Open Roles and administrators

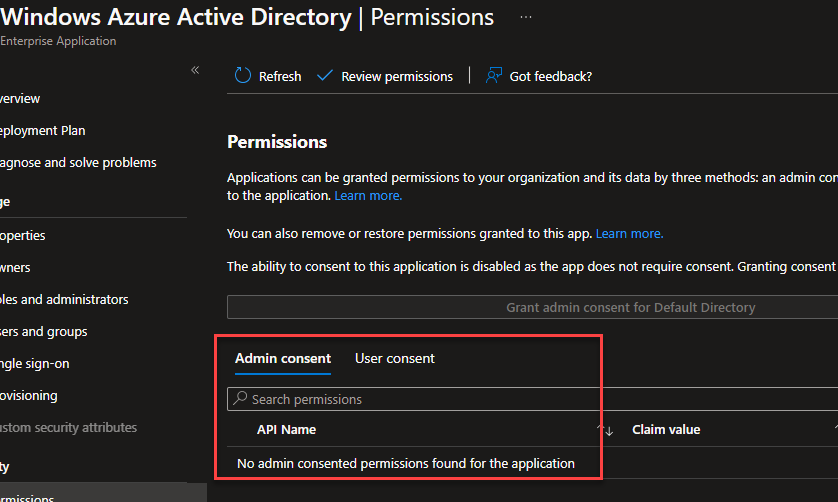64,299
